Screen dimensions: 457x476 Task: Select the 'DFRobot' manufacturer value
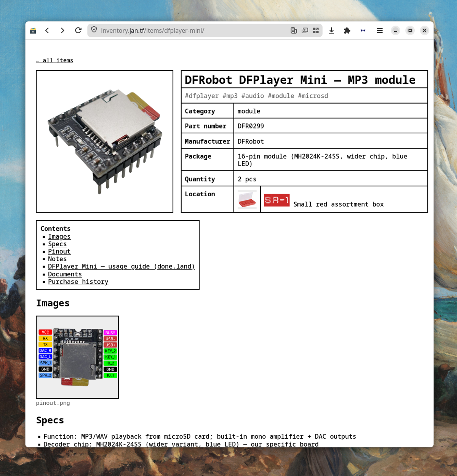point(251,141)
